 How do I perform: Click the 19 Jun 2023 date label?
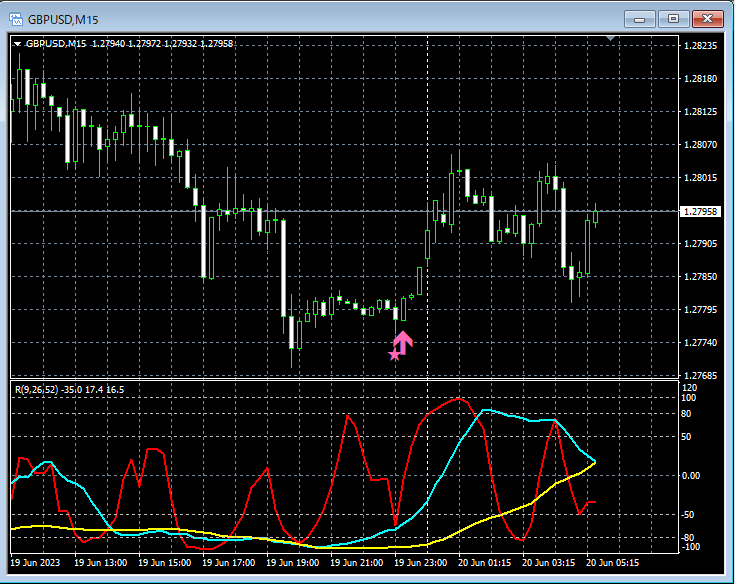point(35,562)
